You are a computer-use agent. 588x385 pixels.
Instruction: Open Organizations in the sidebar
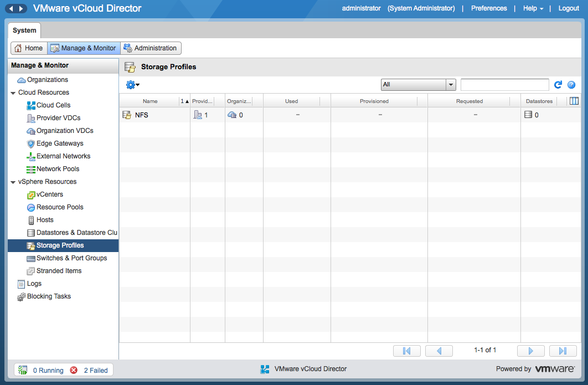click(x=48, y=80)
